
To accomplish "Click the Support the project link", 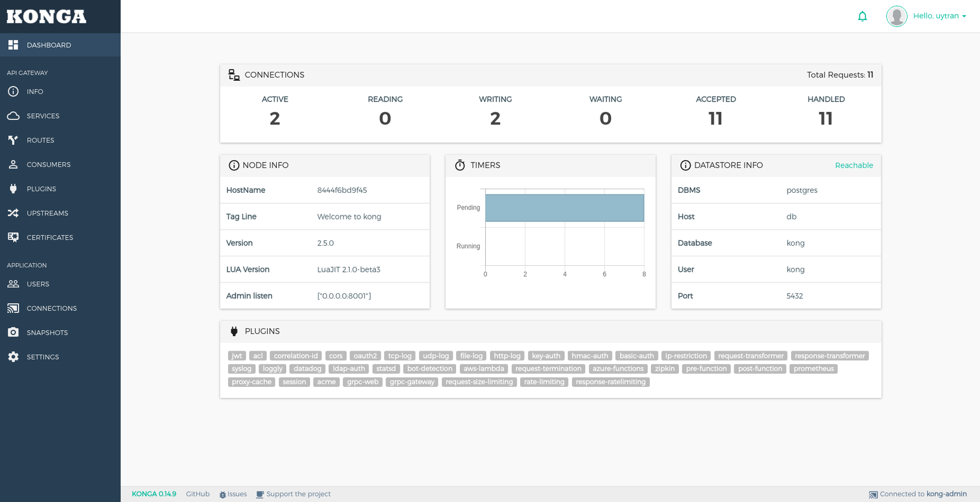I will point(293,494).
